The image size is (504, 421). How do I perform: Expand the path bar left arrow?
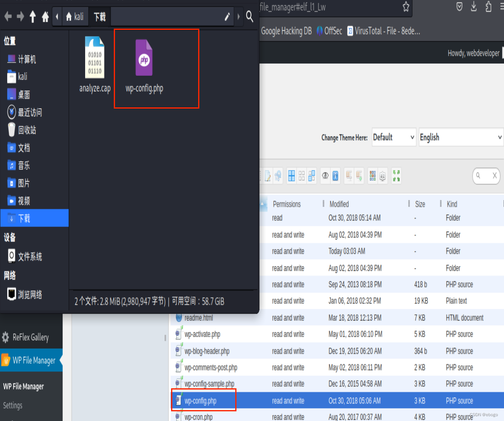[57, 17]
